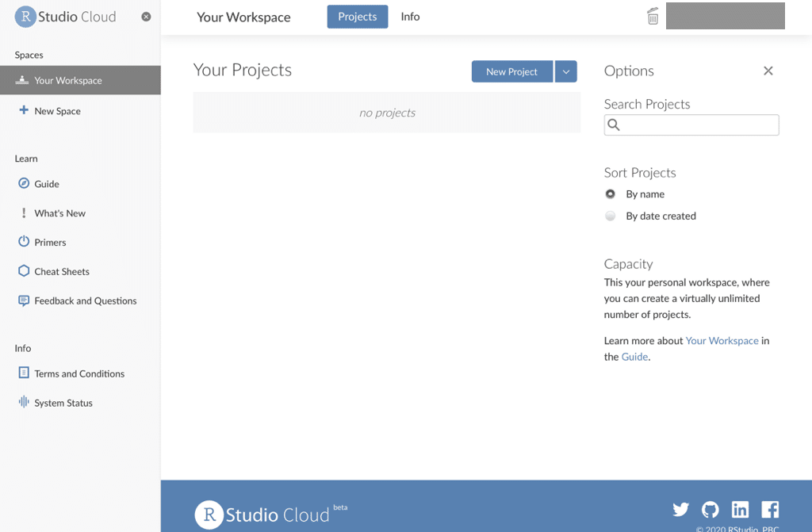Open the LinkedIn link in the footer
This screenshot has height=532, width=812.
740,510
